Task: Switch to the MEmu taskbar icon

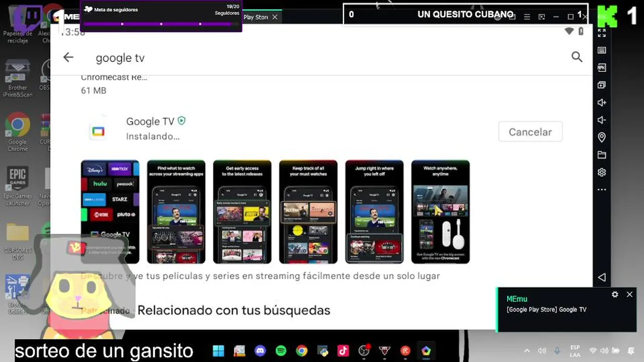Action: point(426,350)
